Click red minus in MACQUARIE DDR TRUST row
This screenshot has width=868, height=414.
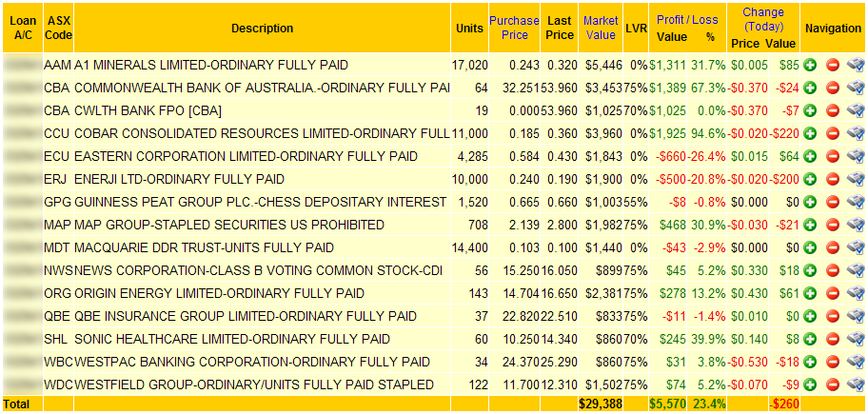tap(833, 247)
